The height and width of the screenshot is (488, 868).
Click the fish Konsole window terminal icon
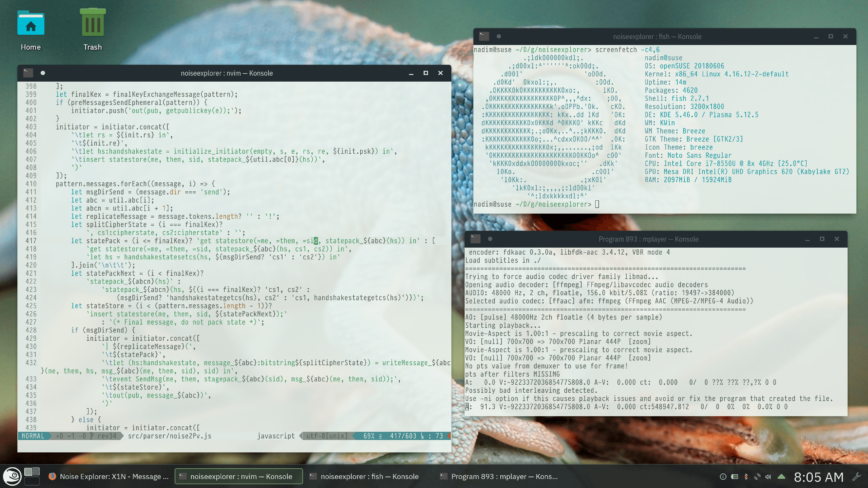pos(482,36)
